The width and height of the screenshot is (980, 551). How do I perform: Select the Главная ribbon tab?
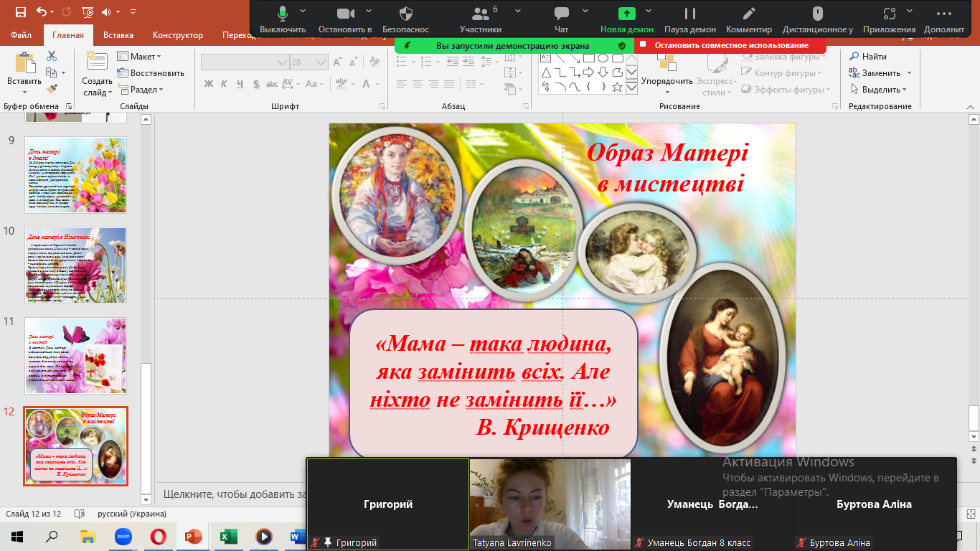point(68,35)
